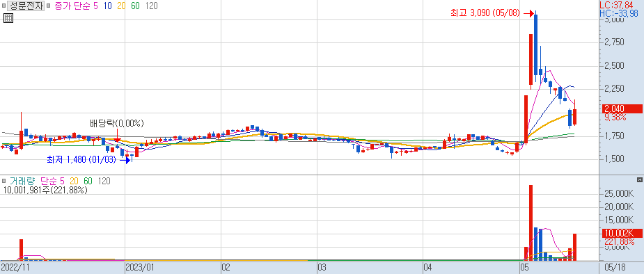The height and width of the screenshot is (274, 644).
Task: Click the small square before 종가 단순
Action: coord(49,6)
